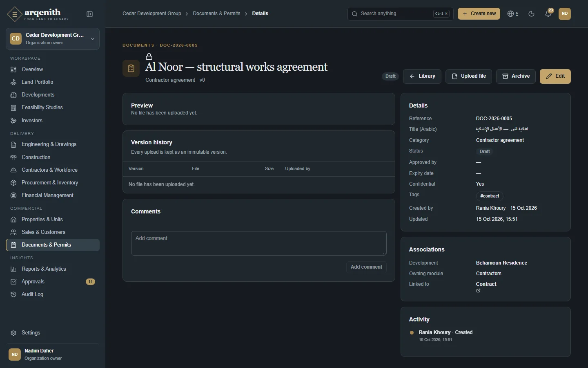This screenshot has width=588, height=368.
Task: Click the Upload file button
Action: coord(469,76)
